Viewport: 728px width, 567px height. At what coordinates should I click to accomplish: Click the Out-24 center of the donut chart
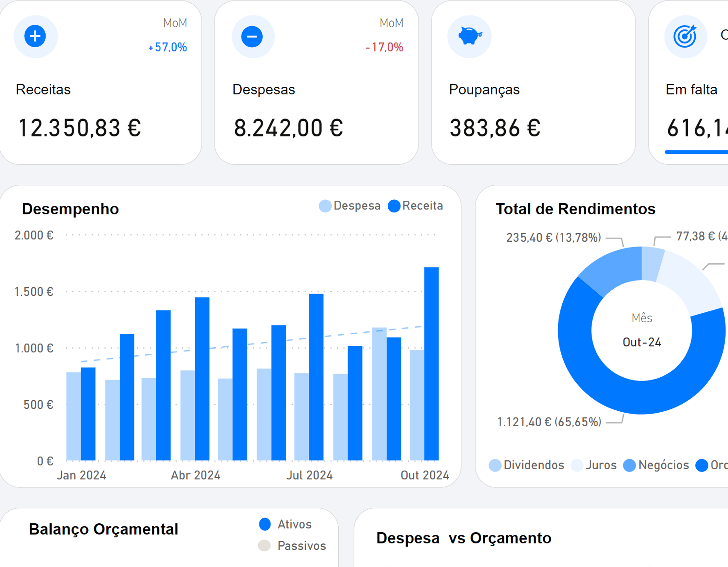point(642,342)
